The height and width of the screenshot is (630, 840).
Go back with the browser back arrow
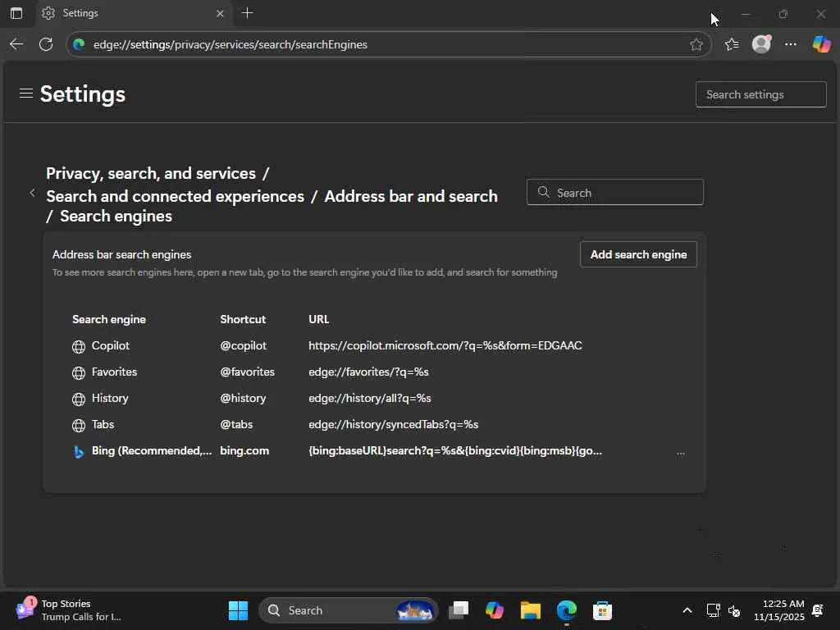point(16,44)
